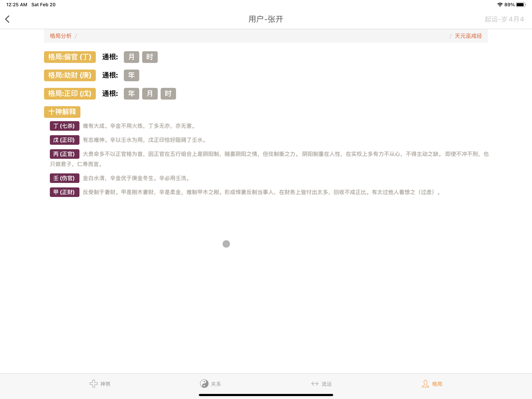Switch to the 神煞 tab
Screen dimensions: 532x399
tap(100, 384)
